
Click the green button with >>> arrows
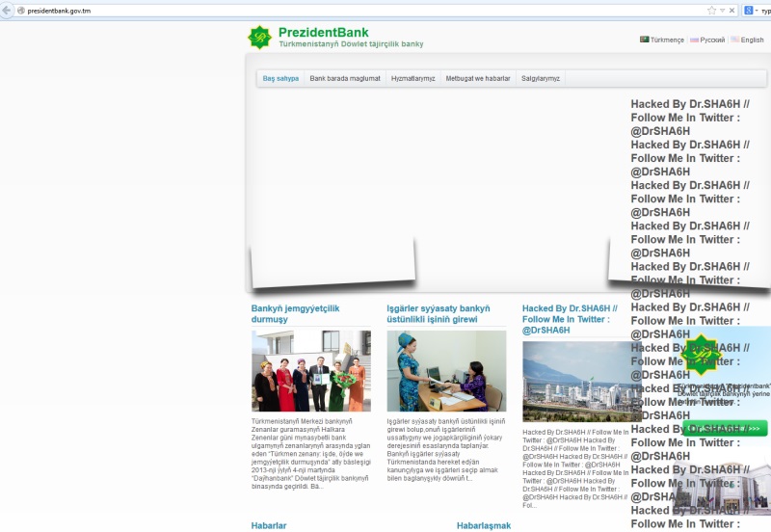[725, 428]
